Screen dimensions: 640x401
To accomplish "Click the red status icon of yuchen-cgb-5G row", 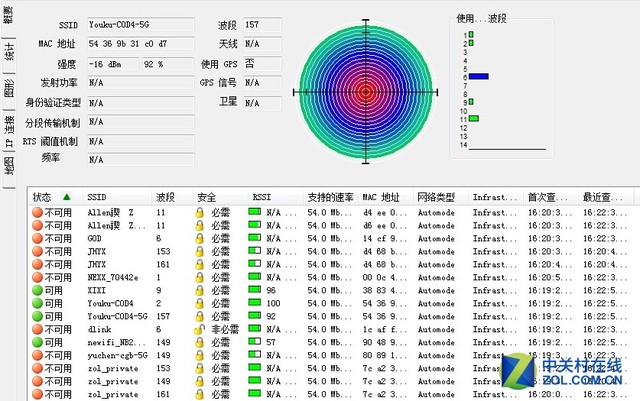I will (x=38, y=356).
